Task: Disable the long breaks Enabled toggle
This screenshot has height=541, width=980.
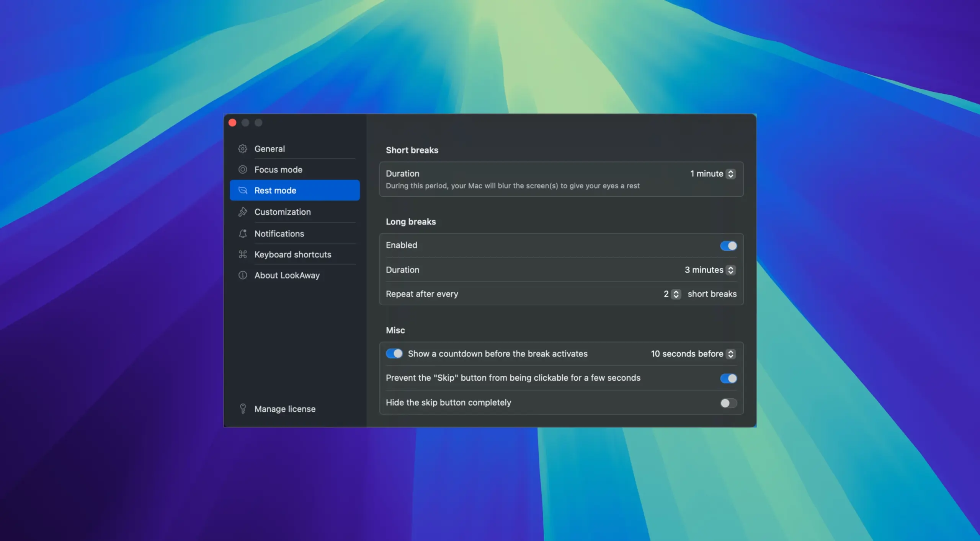Action: tap(728, 246)
